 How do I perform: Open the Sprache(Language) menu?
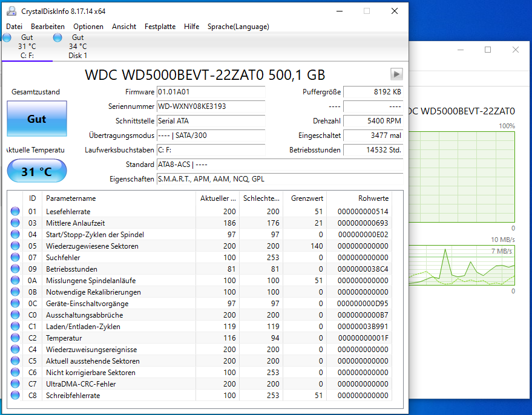(238, 27)
